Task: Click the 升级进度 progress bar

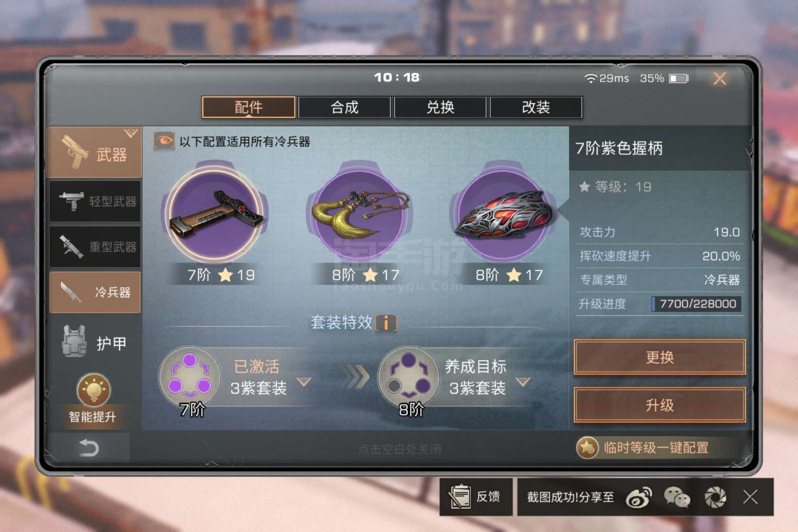Action: 696,304
